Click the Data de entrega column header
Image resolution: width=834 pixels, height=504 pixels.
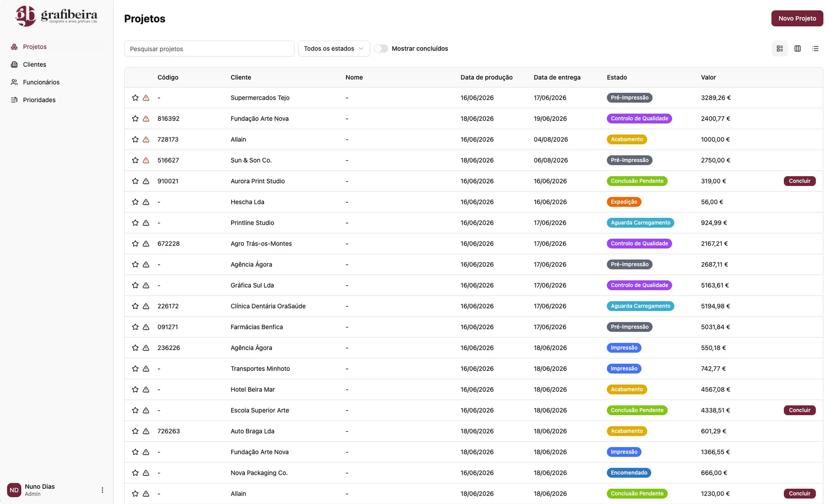(557, 77)
